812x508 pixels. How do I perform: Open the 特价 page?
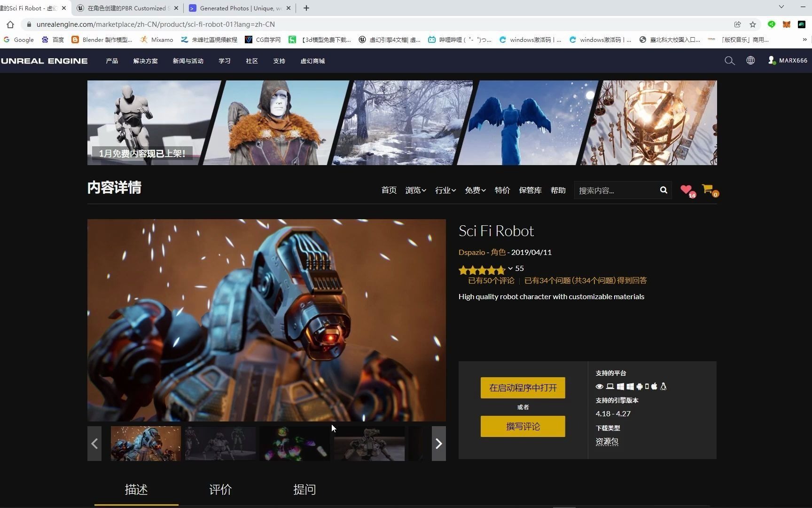pos(502,190)
